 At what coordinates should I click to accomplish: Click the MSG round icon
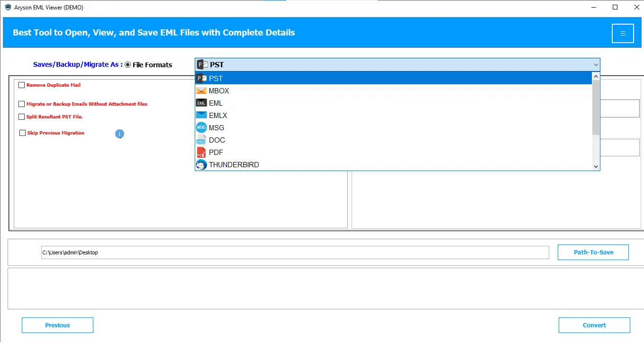pyautogui.click(x=201, y=128)
